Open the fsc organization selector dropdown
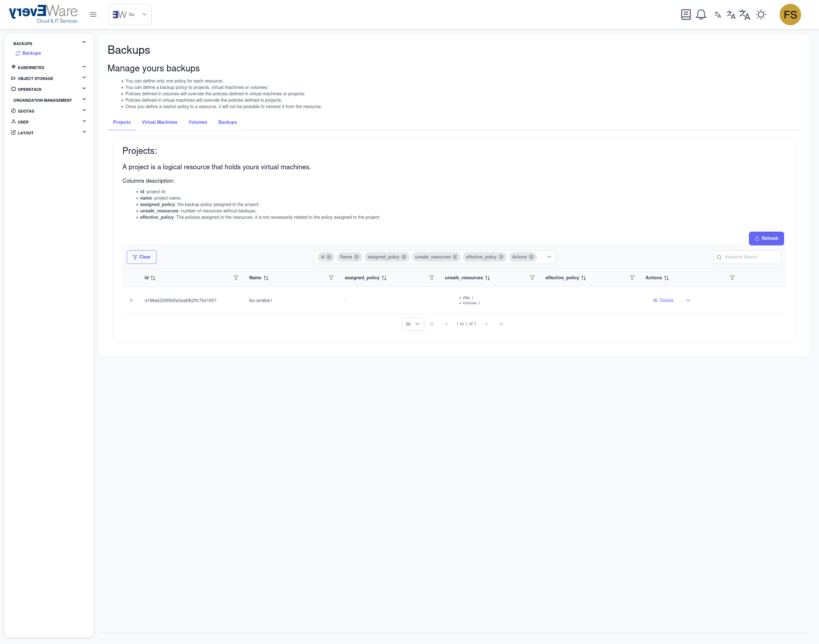819x644 pixels. tap(130, 14)
